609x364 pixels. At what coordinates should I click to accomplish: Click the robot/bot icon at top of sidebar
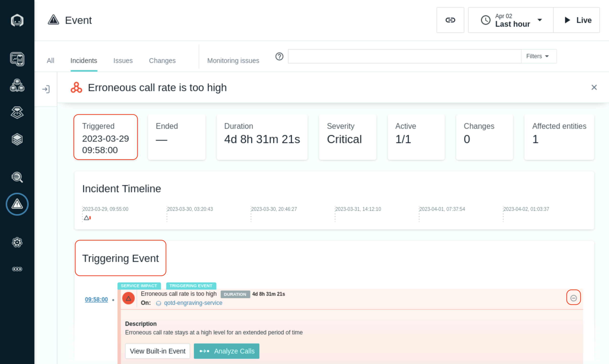[17, 20]
